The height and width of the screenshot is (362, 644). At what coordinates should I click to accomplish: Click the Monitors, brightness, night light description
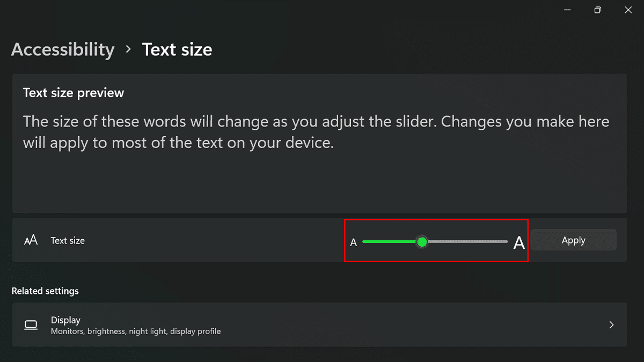(x=136, y=331)
